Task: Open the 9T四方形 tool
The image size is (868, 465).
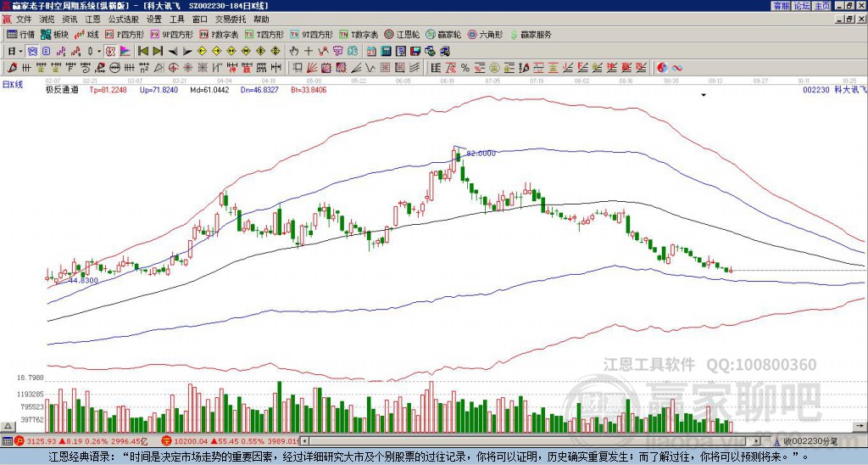Action: click(x=311, y=34)
